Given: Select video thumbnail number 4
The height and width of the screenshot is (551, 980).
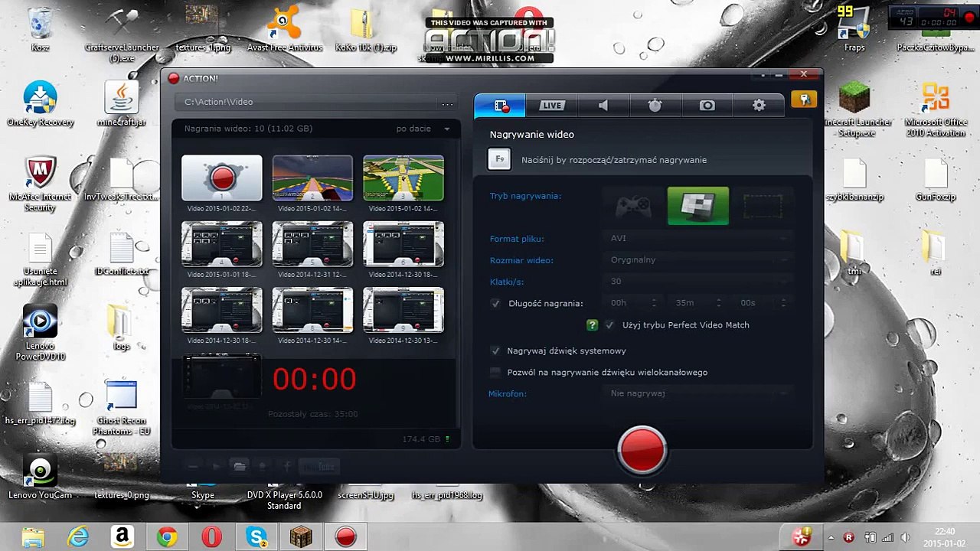Looking at the screenshot, I should [x=222, y=244].
